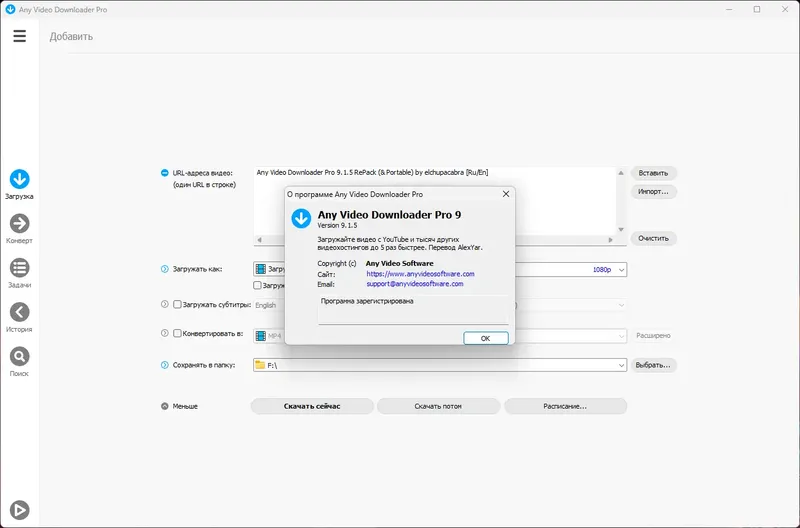Open the hamburger menu

tap(19, 36)
